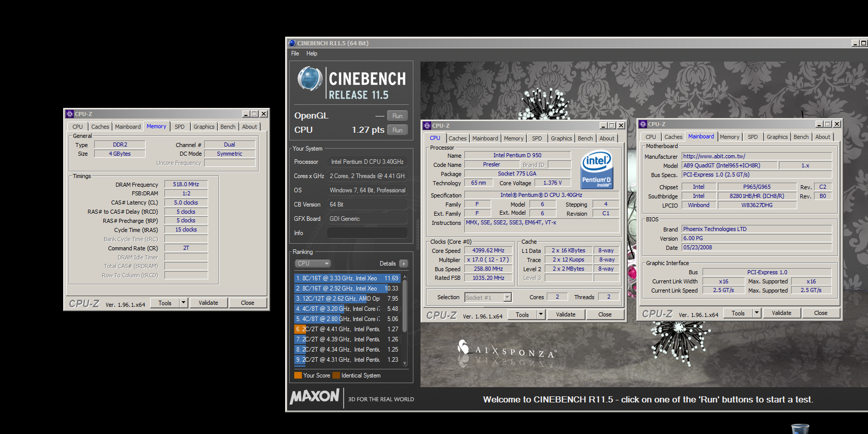Click the Core Voltage 1.376 V value
The image size is (868, 434).
pos(552,183)
